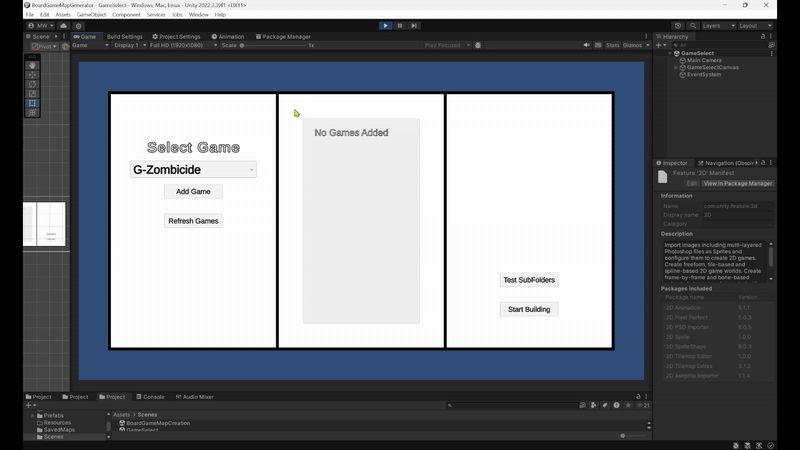The image size is (800, 450).
Task: Open the GameObject menu
Action: (x=91, y=15)
